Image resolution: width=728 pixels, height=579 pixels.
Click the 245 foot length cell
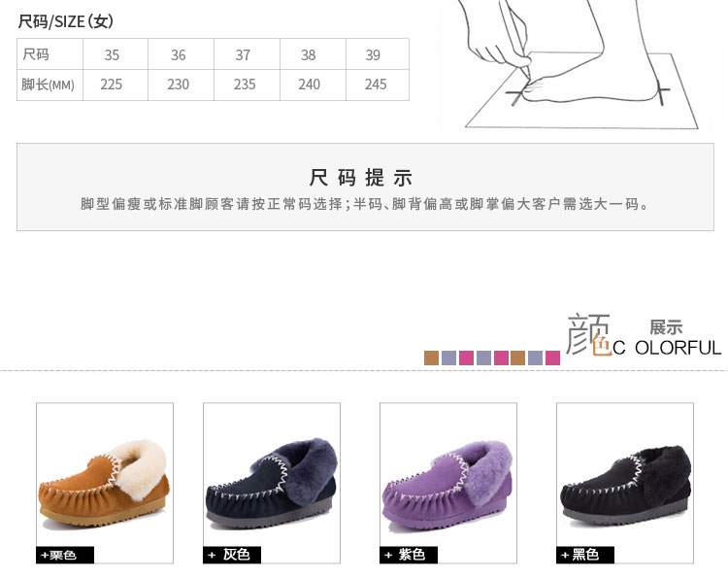[x=377, y=85]
